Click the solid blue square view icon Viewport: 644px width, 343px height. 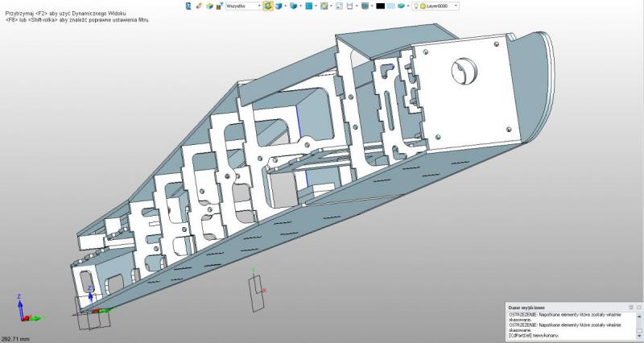(x=308, y=6)
